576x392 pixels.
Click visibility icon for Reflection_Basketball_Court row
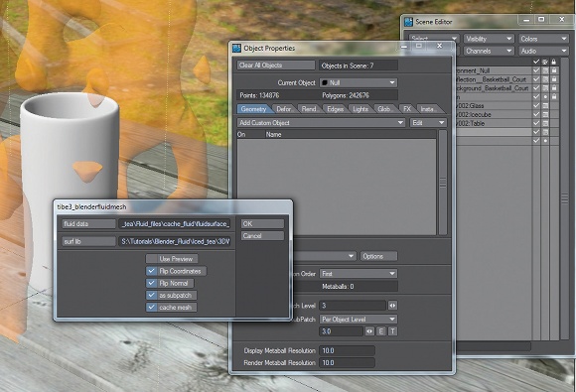545,79
